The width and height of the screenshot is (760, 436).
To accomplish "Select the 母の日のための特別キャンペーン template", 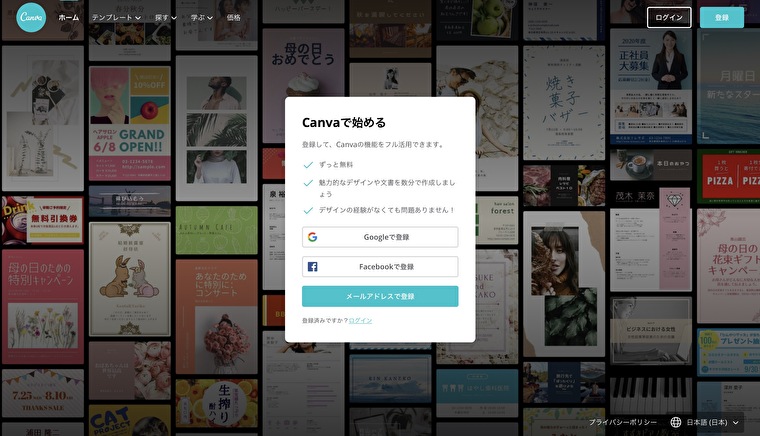I will (43, 307).
